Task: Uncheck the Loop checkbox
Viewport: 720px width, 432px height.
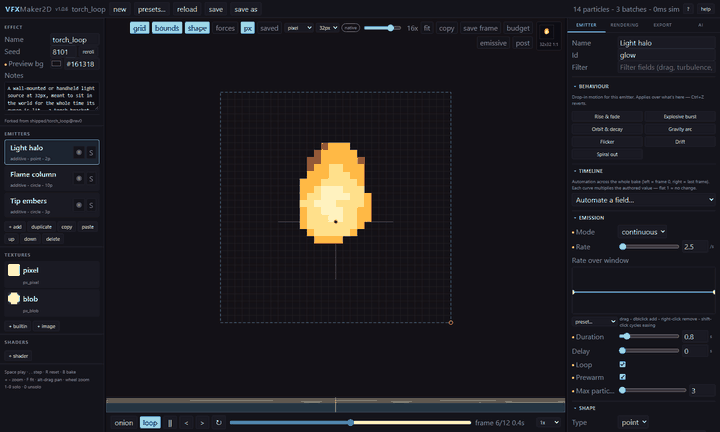Action: pyautogui.click(x=623, y=365)
